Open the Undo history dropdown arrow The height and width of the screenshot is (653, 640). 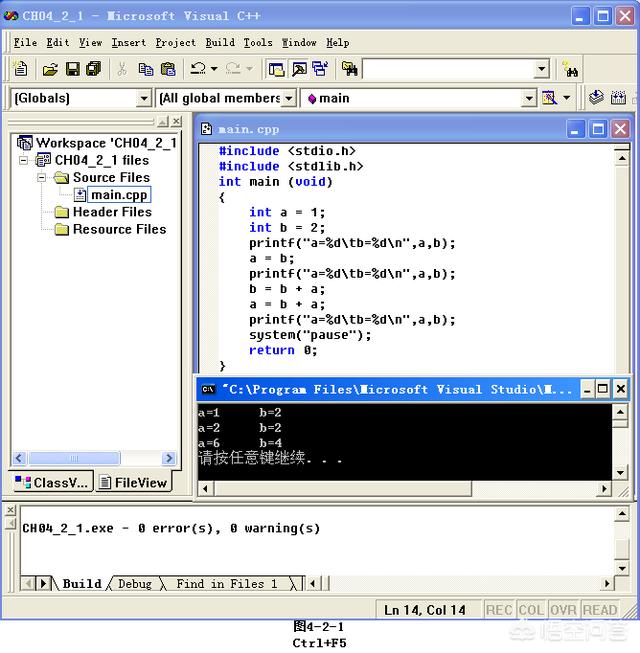(x=214, y=69)
